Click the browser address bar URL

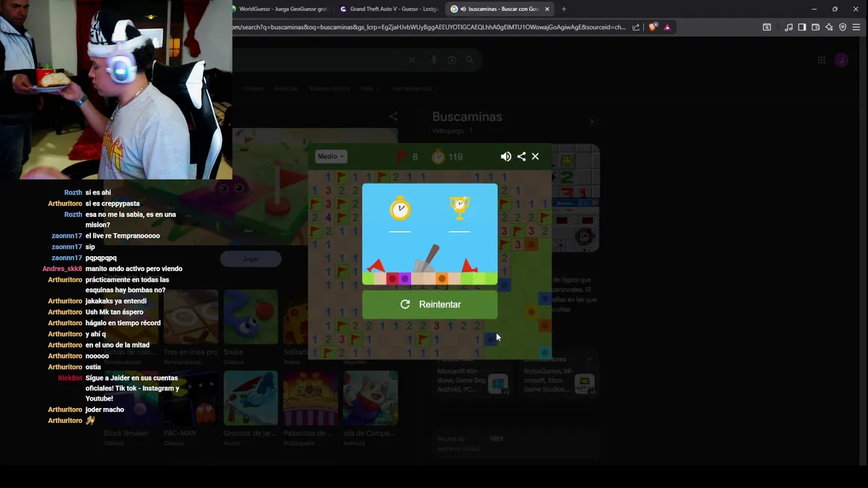pos(429,27)
